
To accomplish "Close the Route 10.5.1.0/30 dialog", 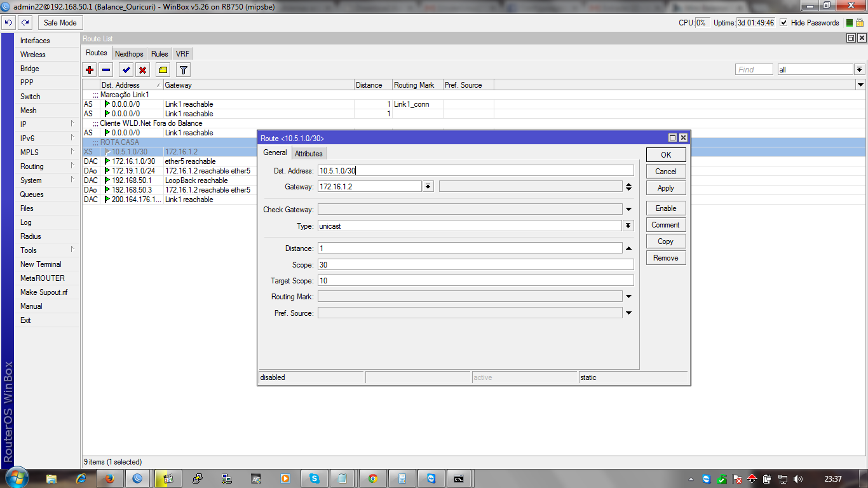I will [683, 138].
